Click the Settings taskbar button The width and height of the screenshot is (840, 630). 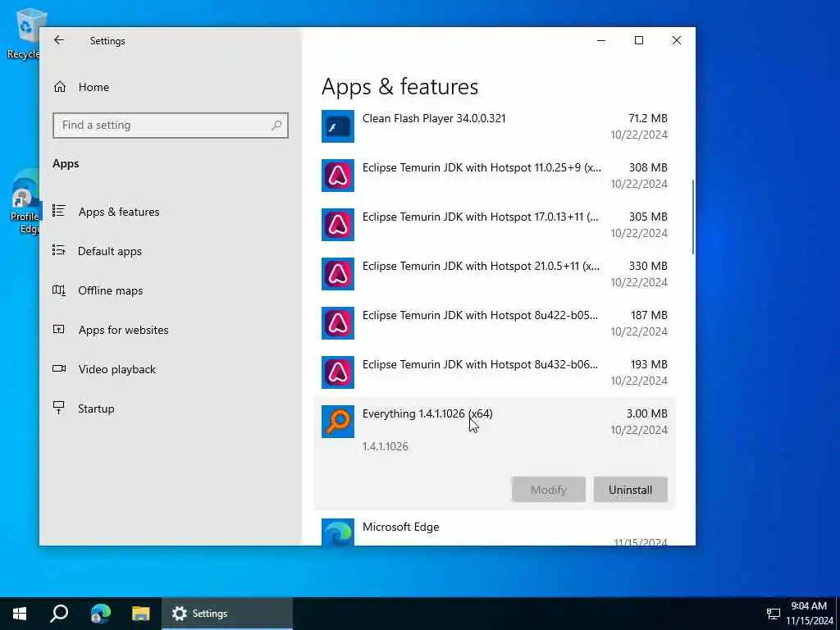pyautogui.click(x=227, y=614)
